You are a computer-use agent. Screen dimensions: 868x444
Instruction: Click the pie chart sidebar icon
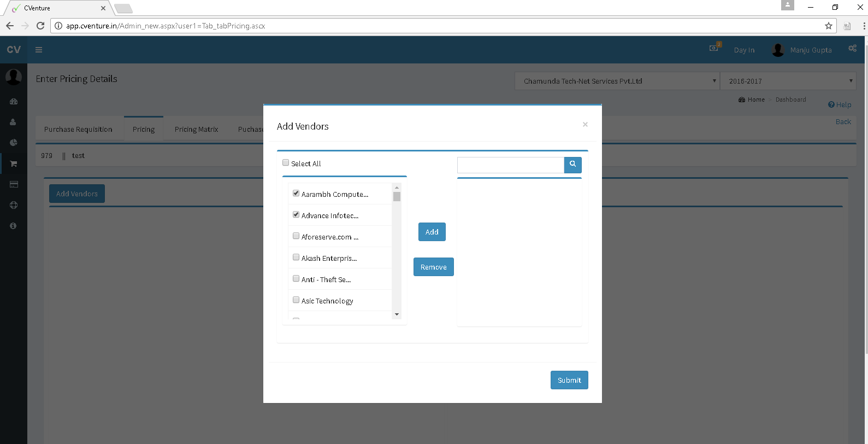tap(14, 143)
